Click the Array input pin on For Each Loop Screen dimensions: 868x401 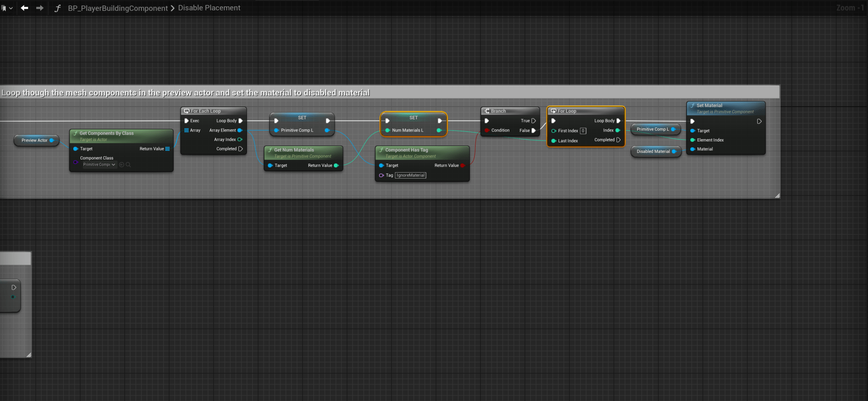click(x=186, y=130)
